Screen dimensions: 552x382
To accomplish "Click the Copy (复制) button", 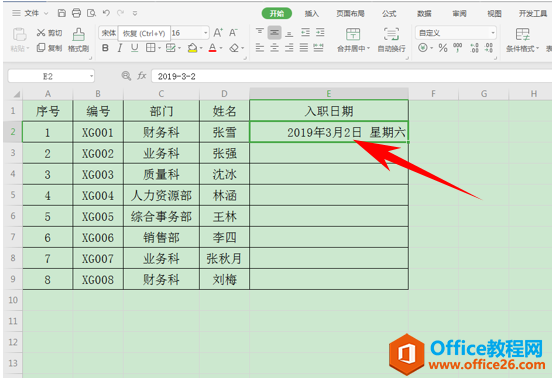I will 49,48.
